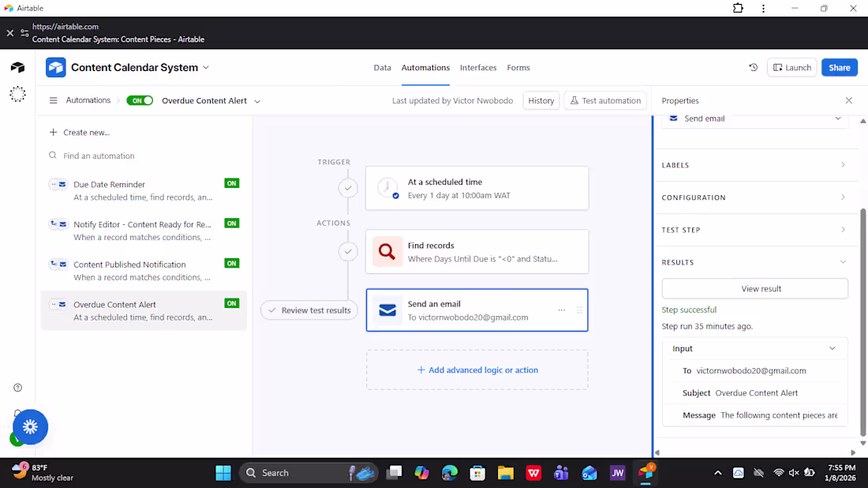
Task: Expand the CONFIGURATION section
Action: pyautogui.click(x=755, y=197)
